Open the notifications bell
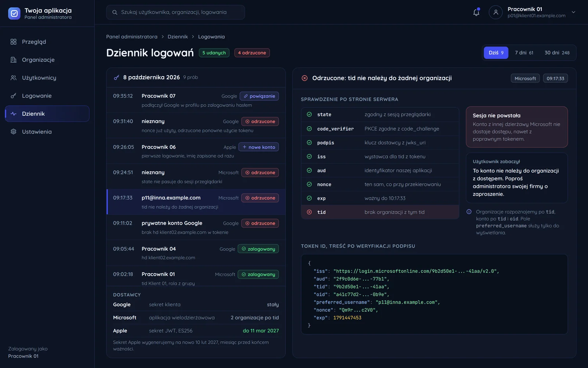 [x=476, y=12]
